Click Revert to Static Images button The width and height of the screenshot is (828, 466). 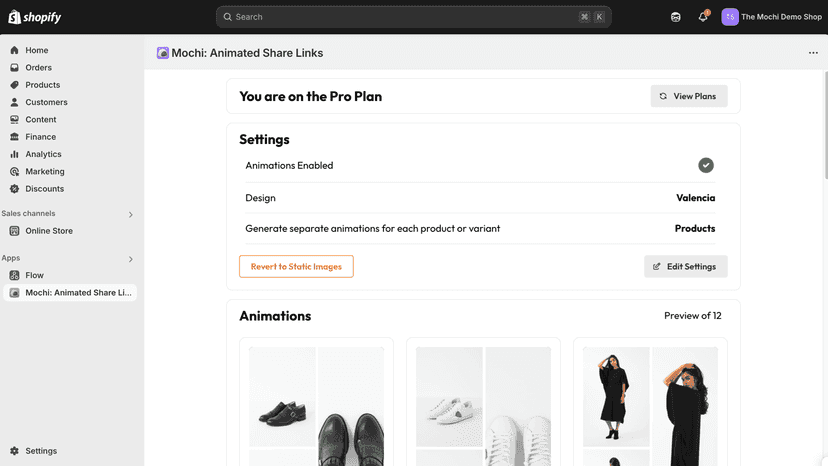click(x=296, y=266)
